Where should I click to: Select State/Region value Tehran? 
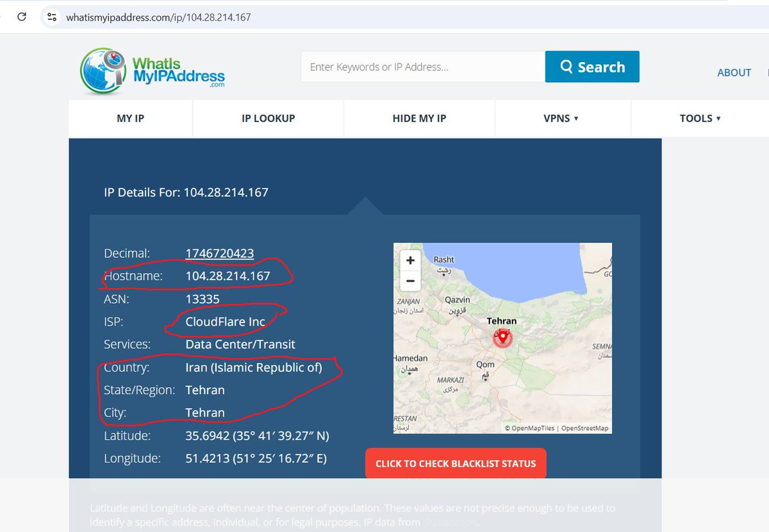[205, 390]
